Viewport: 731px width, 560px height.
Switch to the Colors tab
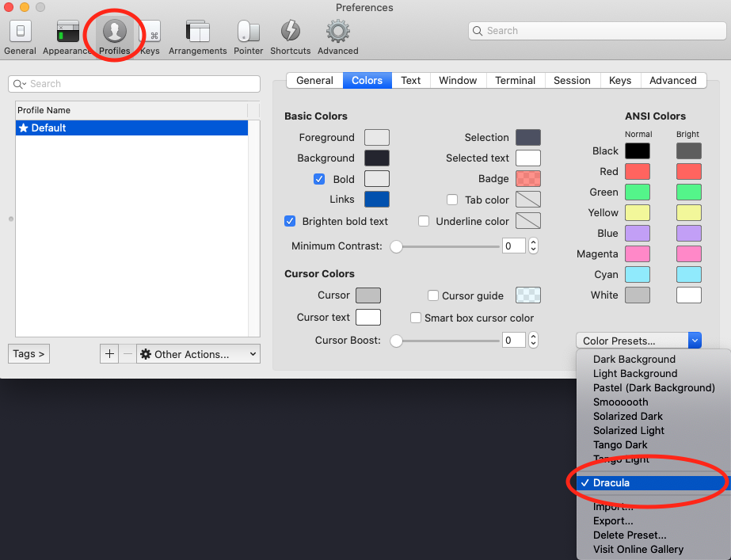click(x=367, y=80)
